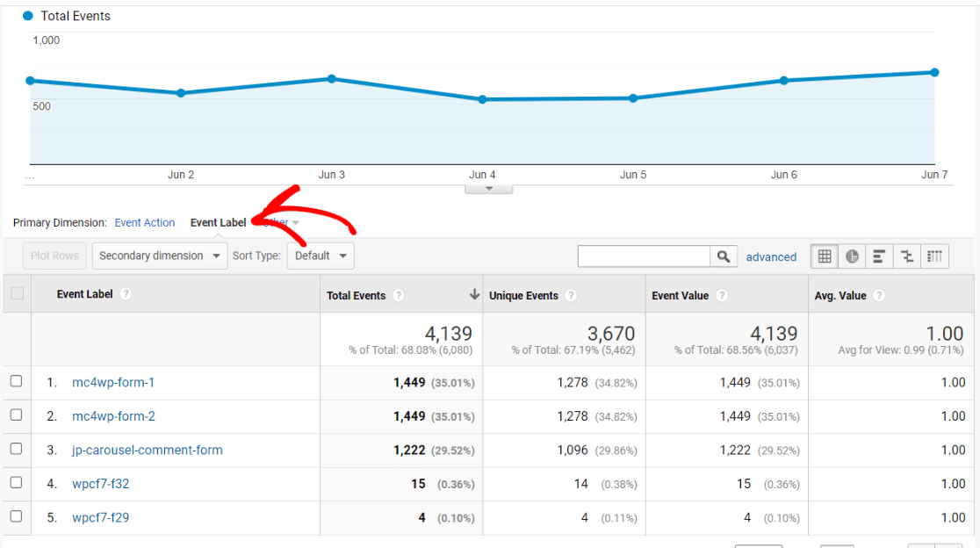The image size is (980, 548).
Task: Switch to the pie chart percentage view
Action: (x=852, y=256)
